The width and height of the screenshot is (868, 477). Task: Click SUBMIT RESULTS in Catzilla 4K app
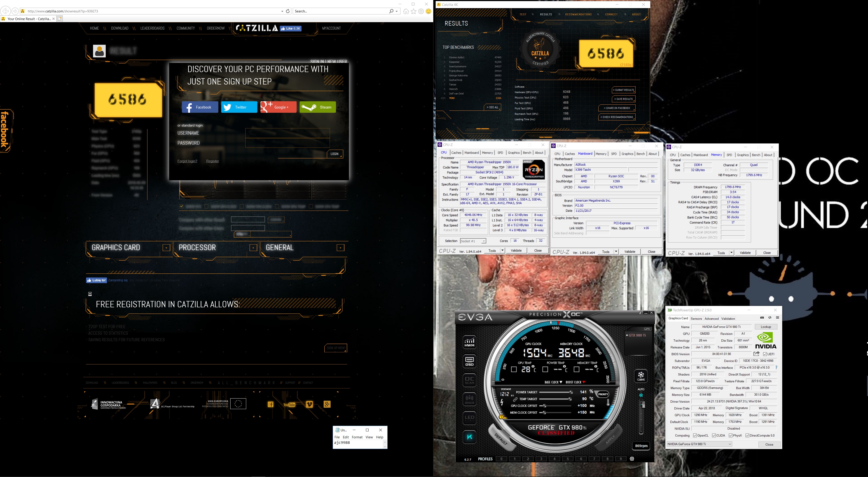point(623,90)
